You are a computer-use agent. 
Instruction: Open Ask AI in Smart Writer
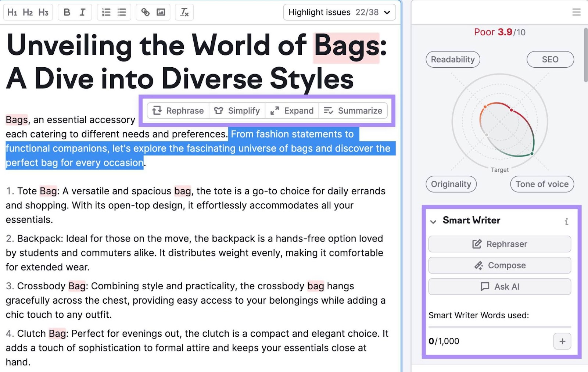(x=499, y=287)
